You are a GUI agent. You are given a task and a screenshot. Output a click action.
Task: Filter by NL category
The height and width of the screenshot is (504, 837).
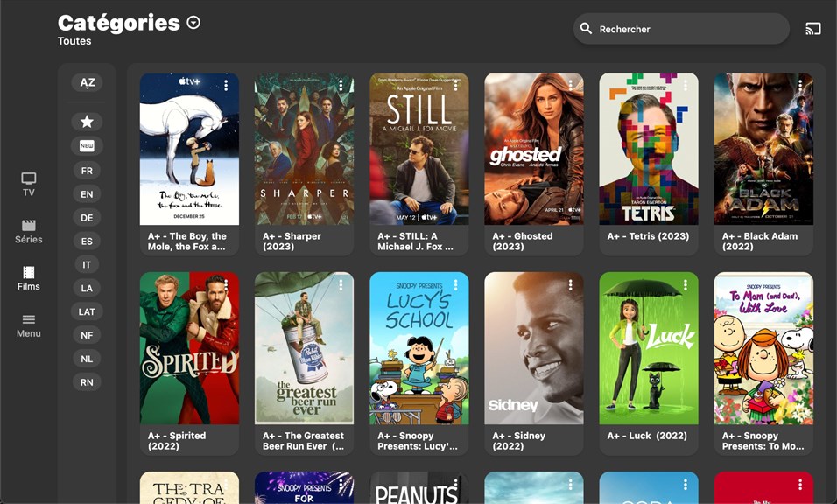(87, 359)
